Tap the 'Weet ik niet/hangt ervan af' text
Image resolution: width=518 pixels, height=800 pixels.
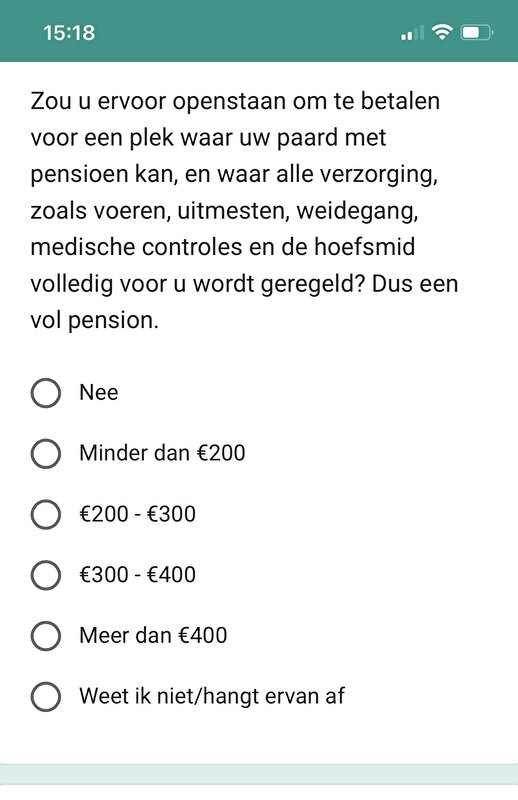(x=212, y=696)
